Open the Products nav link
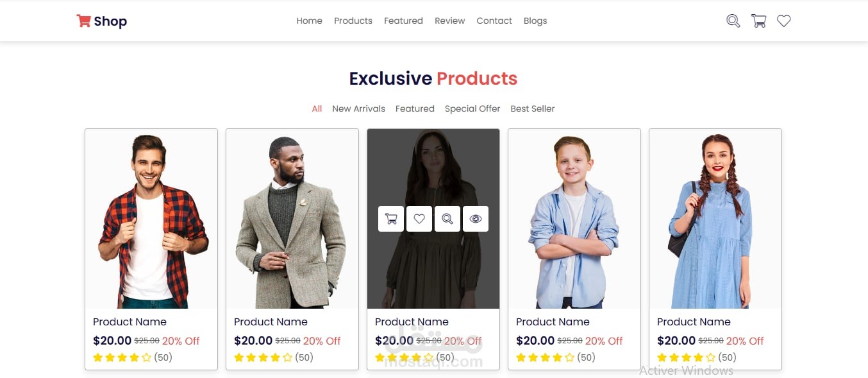Viewport: 868px width, 378px height. [x=353, y=21]
